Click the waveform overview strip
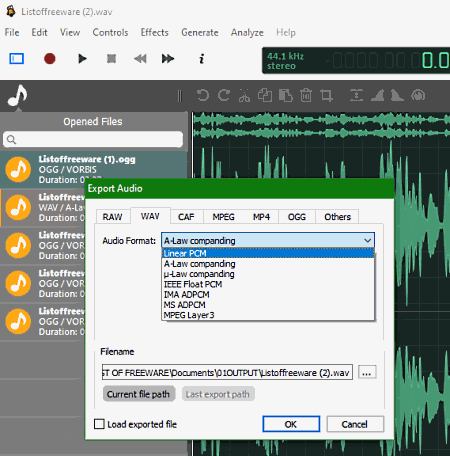Viewport: 450px width, 456px height. (x=322, y=126)
